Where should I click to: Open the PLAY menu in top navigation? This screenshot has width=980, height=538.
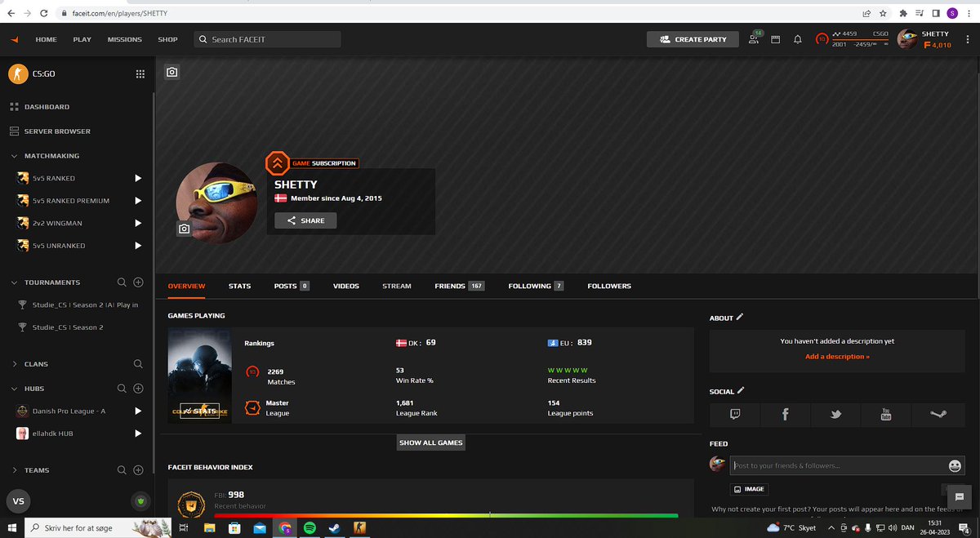coord(82,39)
